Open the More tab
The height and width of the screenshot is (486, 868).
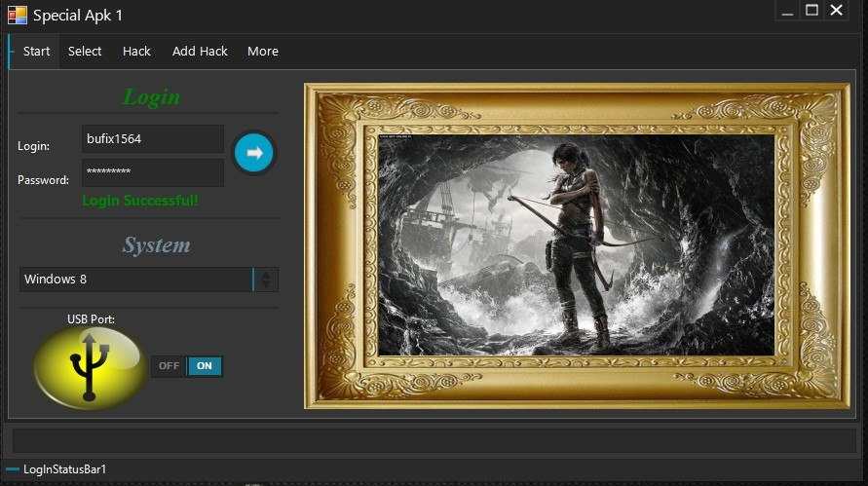coord(262,52)
